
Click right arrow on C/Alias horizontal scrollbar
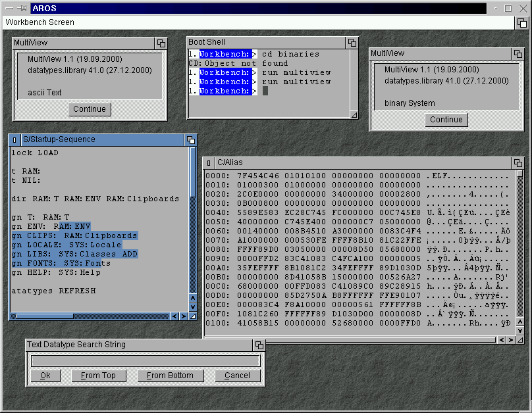511,340
